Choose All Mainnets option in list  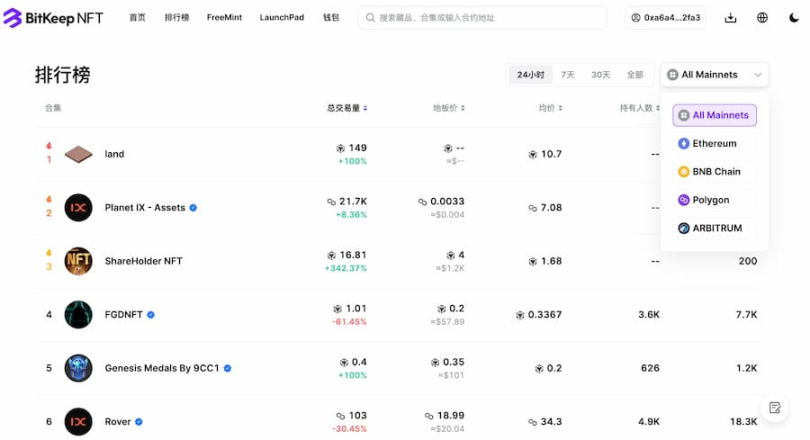tap(714, 115)
